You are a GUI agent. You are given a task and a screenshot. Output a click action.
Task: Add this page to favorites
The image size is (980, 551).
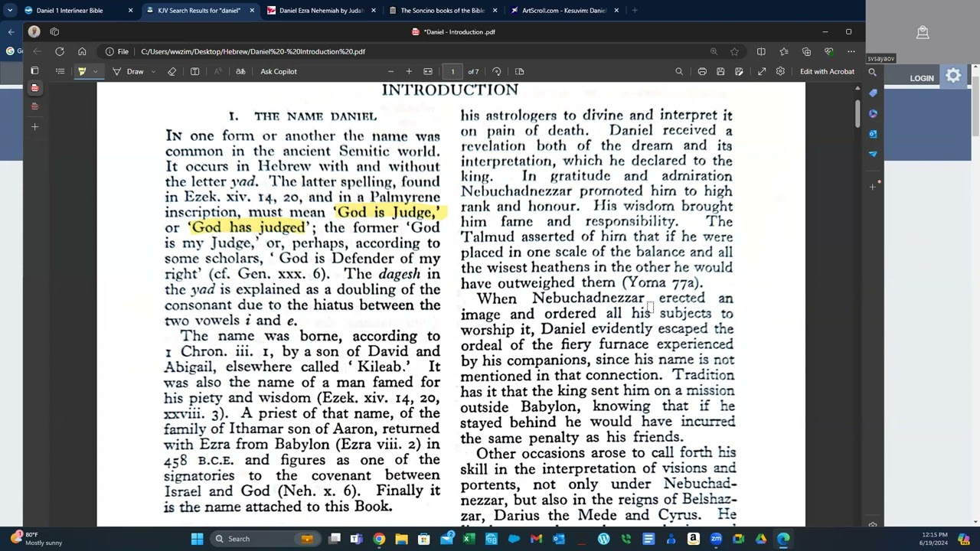[x=734, y=51]
